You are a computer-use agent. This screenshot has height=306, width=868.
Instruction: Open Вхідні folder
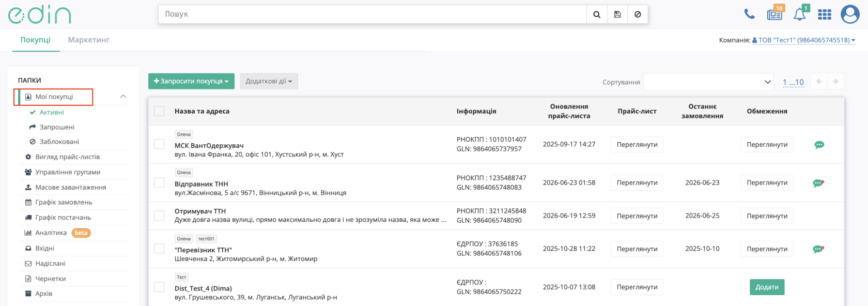[44, 248]
